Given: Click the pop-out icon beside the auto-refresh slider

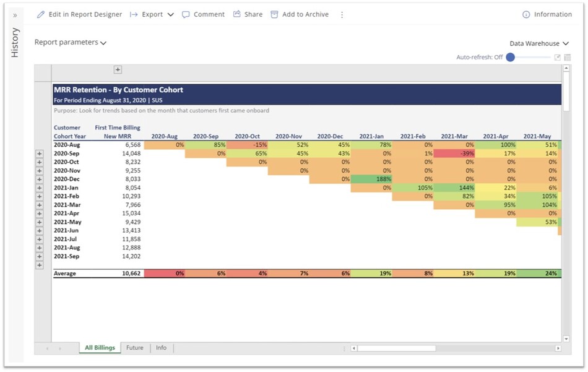Looking at the screenshot, I should (557, 57).
